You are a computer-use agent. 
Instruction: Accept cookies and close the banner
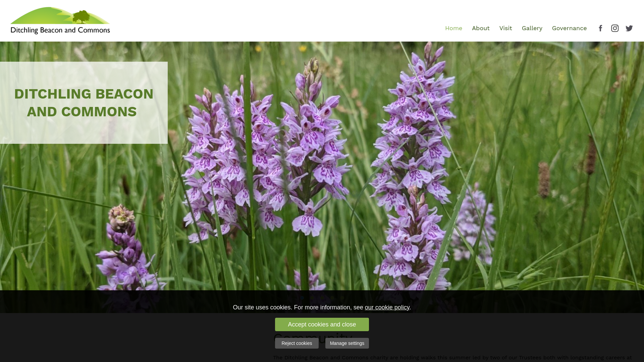tap(322, 324)
